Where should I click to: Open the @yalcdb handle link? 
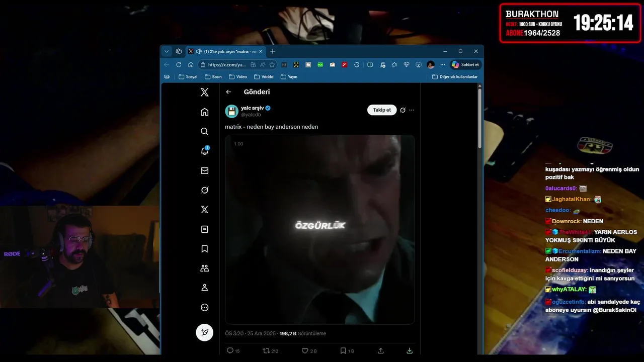pos(251,115)
